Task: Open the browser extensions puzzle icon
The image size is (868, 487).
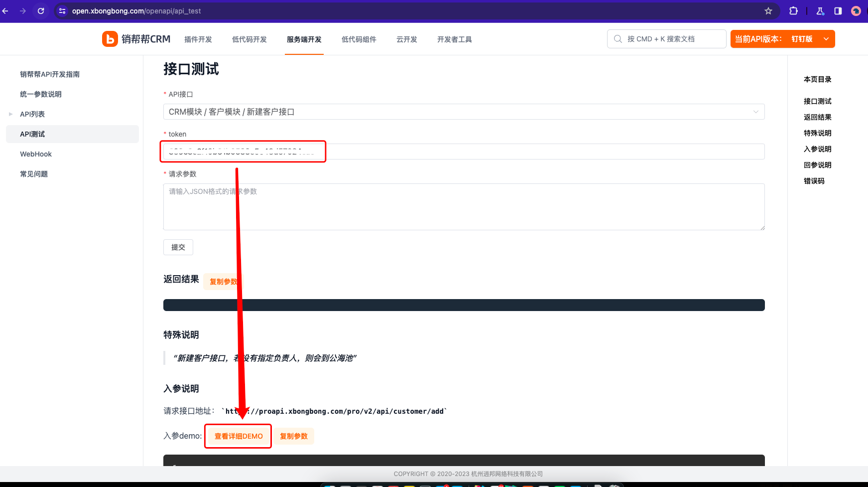Action: [x=794, y=11]
